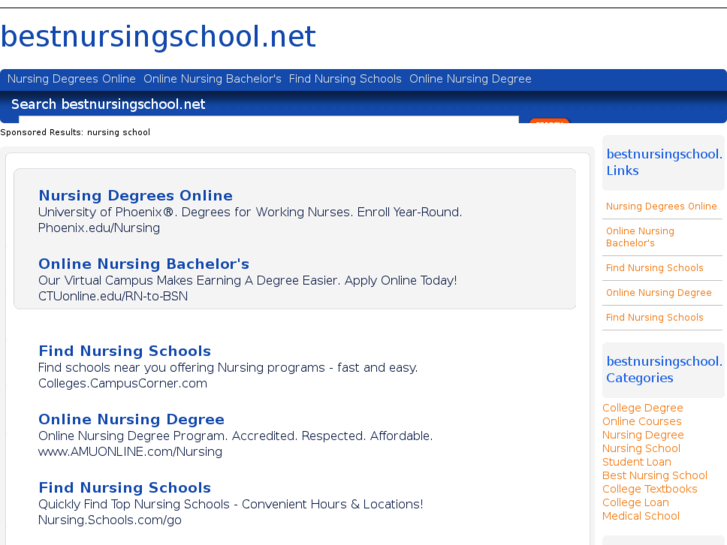Focus the search box under Search bestnursingschool.net
The image size is (727, 545).
coord(268,119)
